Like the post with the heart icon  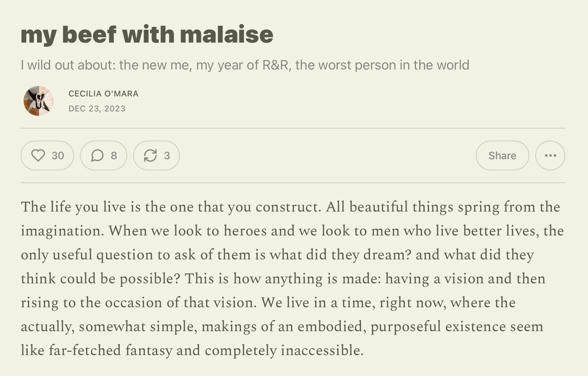point(38,155)
